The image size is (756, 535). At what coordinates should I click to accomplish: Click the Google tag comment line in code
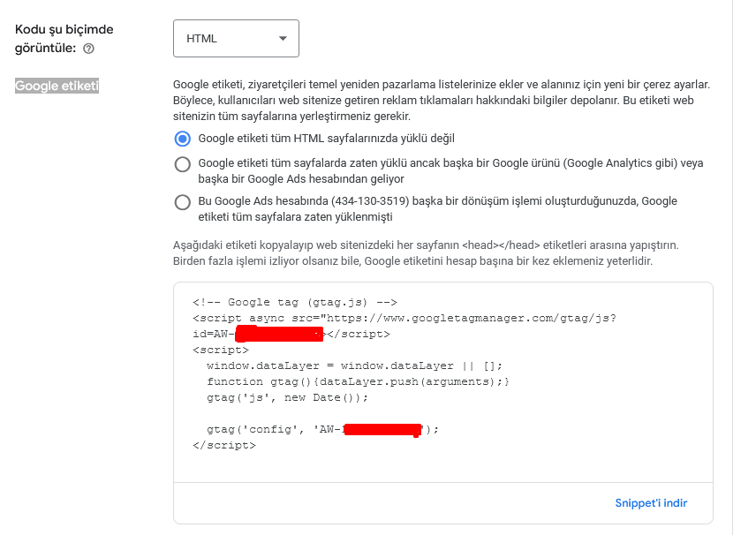click(295, 302)
